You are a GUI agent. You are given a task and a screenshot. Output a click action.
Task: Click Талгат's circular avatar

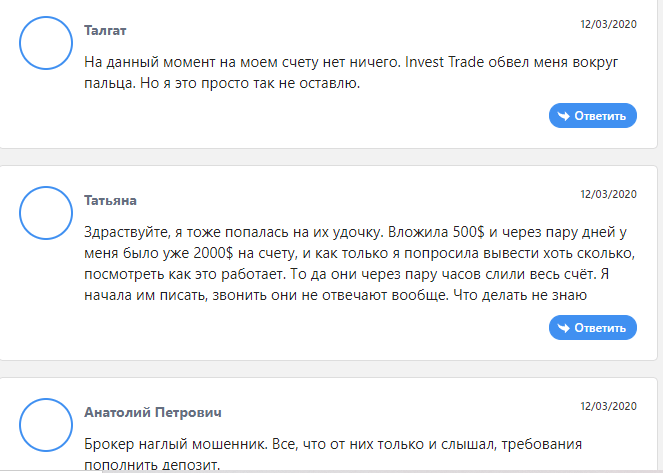coord(46,43)
